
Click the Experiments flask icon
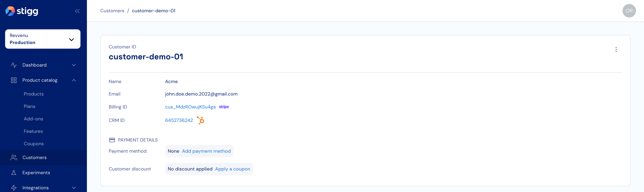pyautogui.click(x=14, y=173)
